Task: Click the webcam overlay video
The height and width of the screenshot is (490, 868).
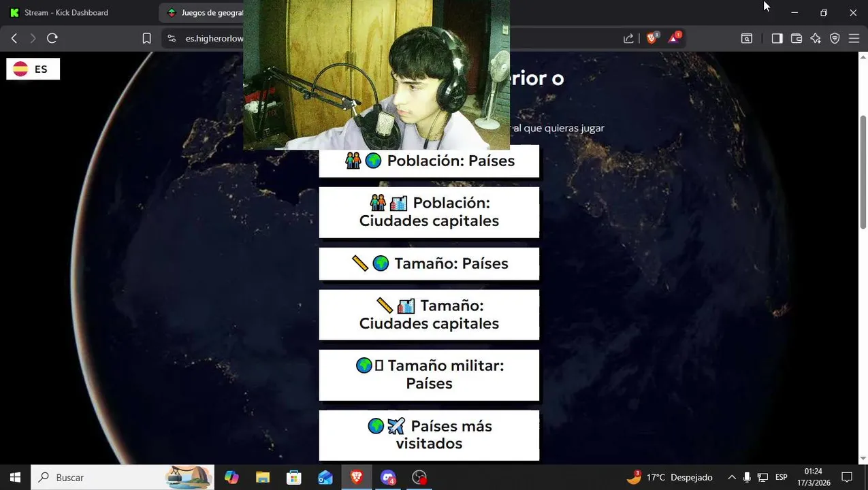Action: [376, 75]
